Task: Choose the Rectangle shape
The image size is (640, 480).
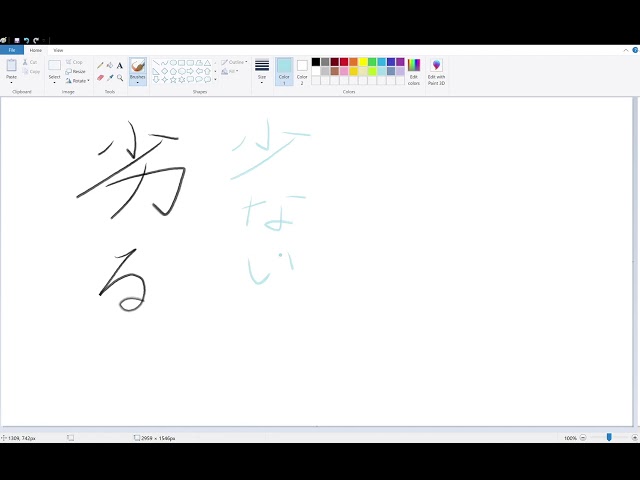Action: [x=182, y=63]
